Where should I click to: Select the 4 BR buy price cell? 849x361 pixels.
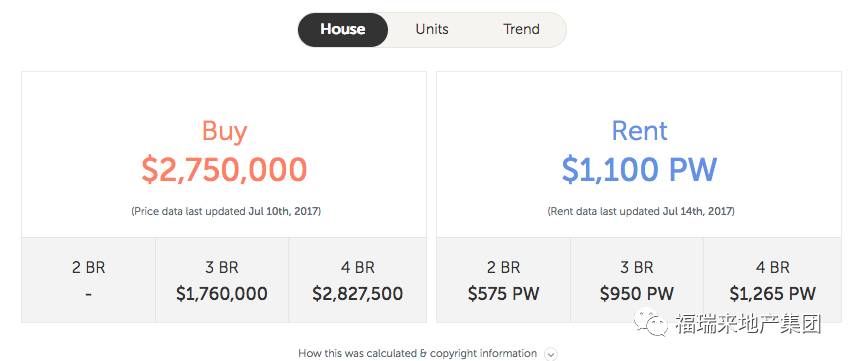(x=357, y=280)
